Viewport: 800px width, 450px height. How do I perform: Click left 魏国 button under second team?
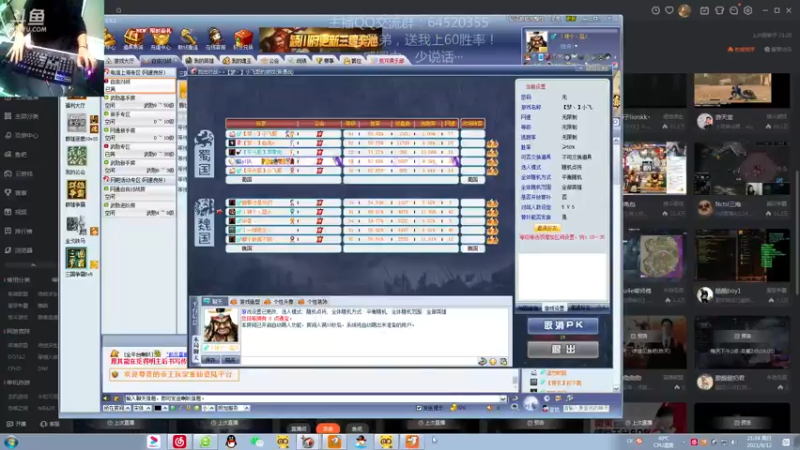(x=246, y=248)
